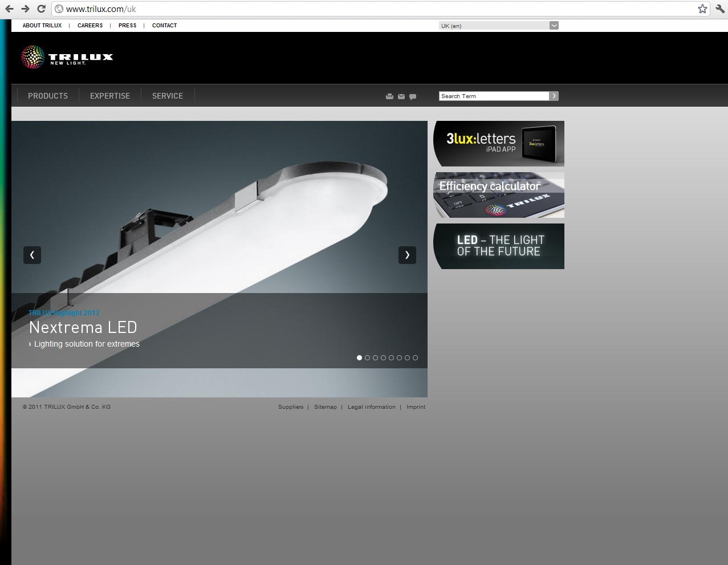
Task: Open the Efficiency calculator banner
Action: coord(499,195)
